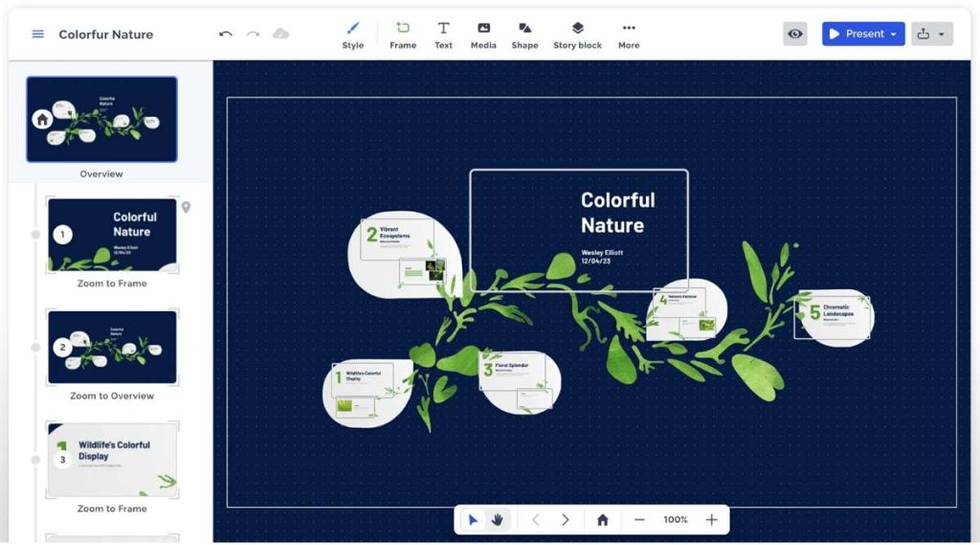Go to the next path step
This screenshot has height=545, width=980.
coord(565,520)
